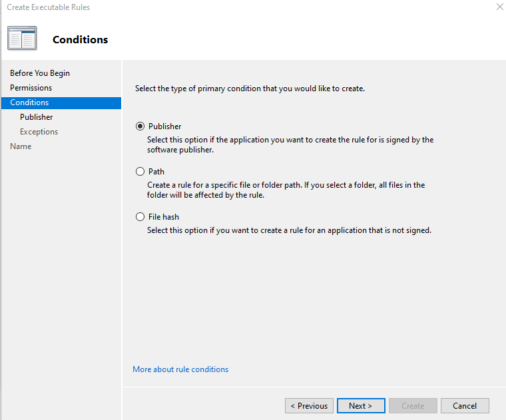Select the File hash radio option

[140, 216]
